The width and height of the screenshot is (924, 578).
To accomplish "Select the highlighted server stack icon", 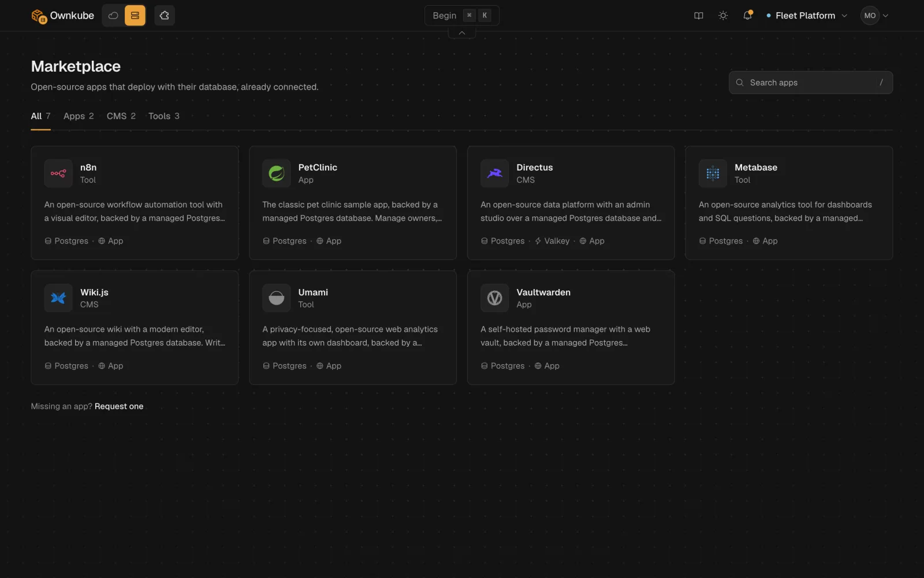I will 135,16.
